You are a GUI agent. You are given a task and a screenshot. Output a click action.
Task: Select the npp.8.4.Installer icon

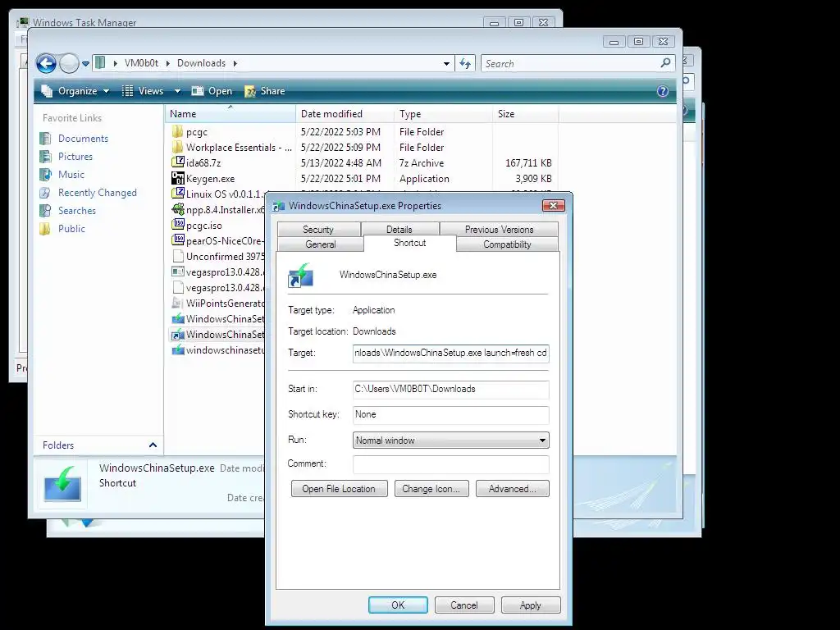click(178, 209)
